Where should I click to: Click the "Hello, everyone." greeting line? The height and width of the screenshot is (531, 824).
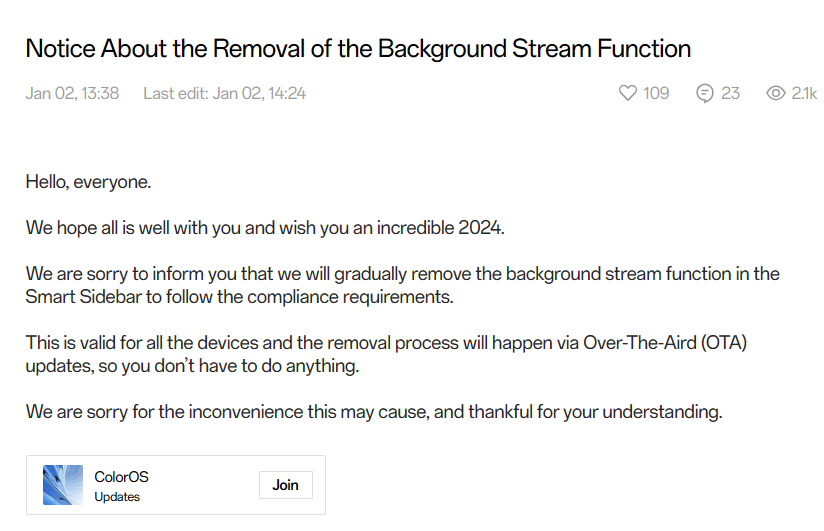(x=88, y=183)
